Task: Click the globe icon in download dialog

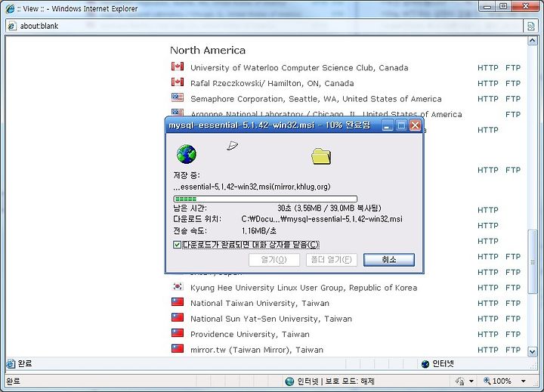Action: (187, 154)
